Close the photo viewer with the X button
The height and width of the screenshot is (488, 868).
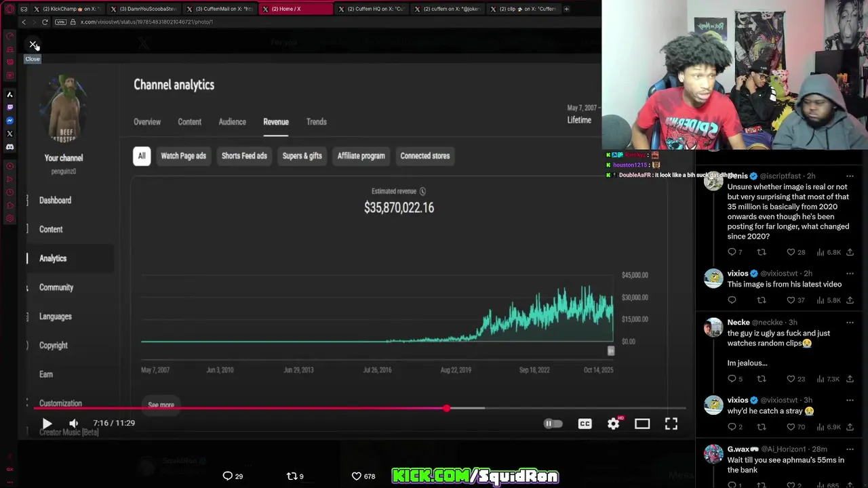pyautogui.click(x=33, y=45)
